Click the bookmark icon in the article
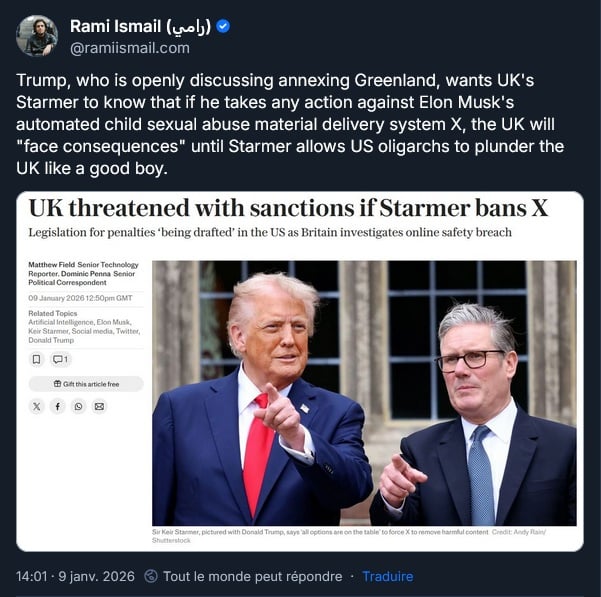601x597 pixels. click(x=37, y=359)
